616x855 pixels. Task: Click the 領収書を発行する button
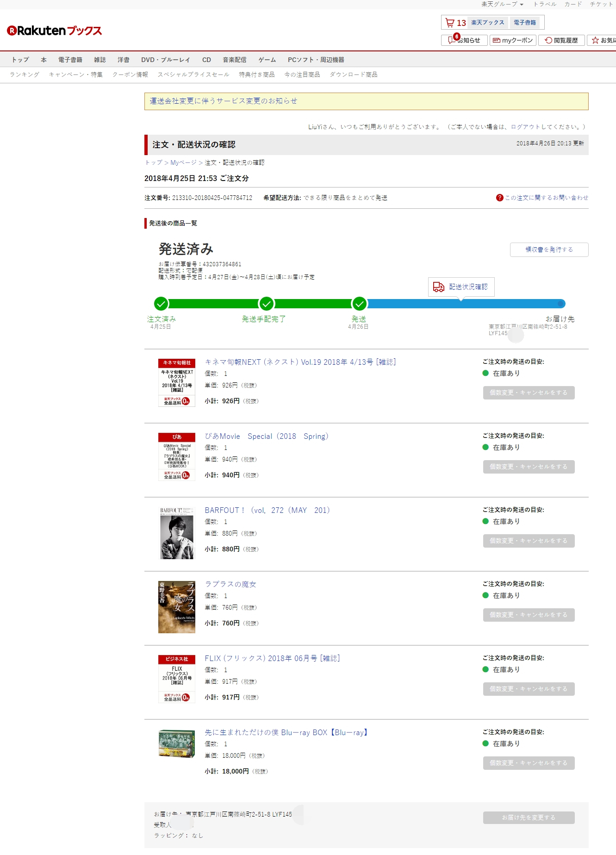[549, 250]
